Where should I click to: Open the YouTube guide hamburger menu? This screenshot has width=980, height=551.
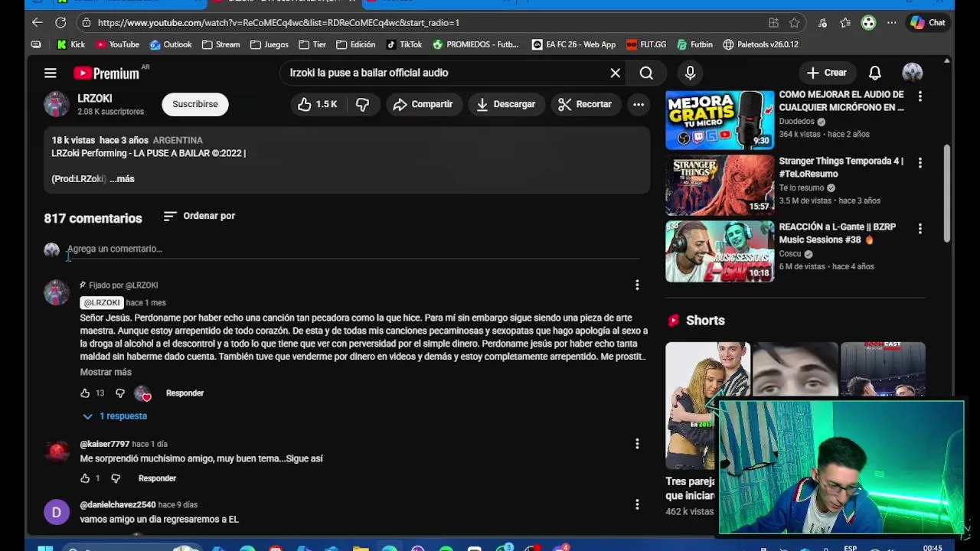click(51, 73)
